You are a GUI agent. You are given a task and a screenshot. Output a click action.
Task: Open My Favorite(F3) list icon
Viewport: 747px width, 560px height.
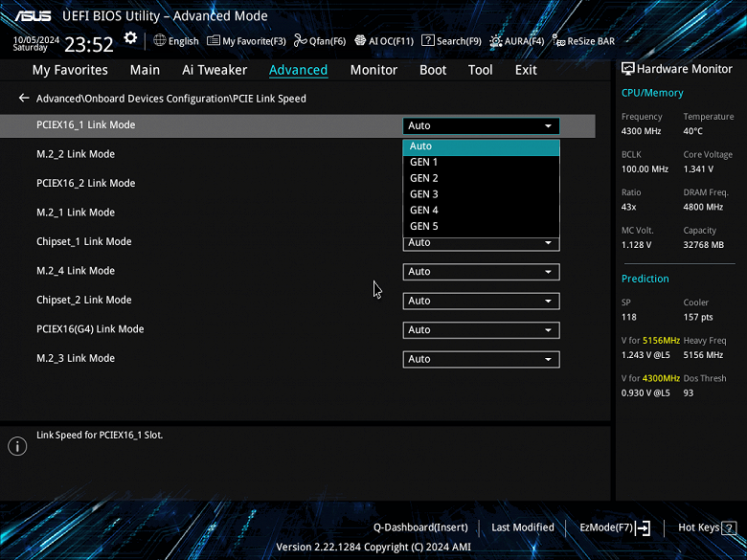[x=213, y=40]
